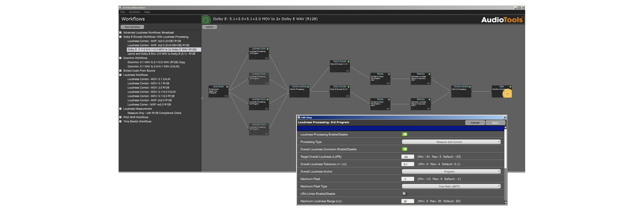This screenshot has width=644, height=209.
Task: Click the ATSWorkflowEditor title bar icon
Action: pyautogui.click(x=120, y=7)
